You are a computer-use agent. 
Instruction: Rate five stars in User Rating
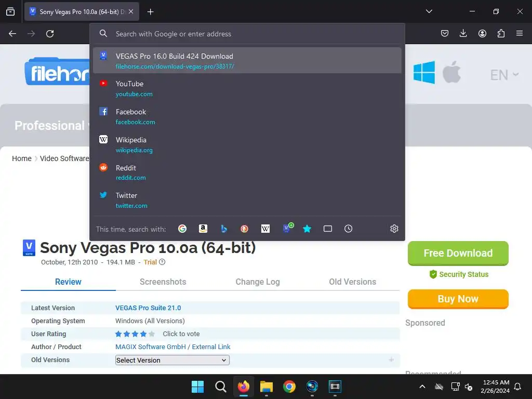coord(152,334)
